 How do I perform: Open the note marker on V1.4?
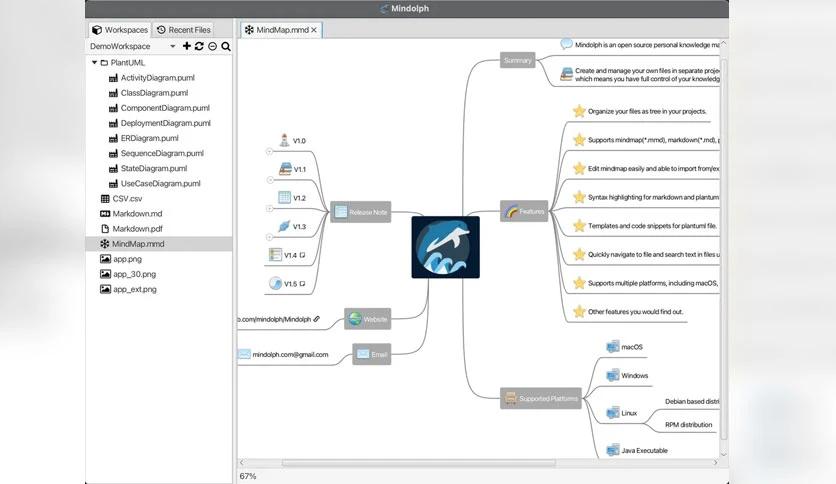(x=302, y=255)
